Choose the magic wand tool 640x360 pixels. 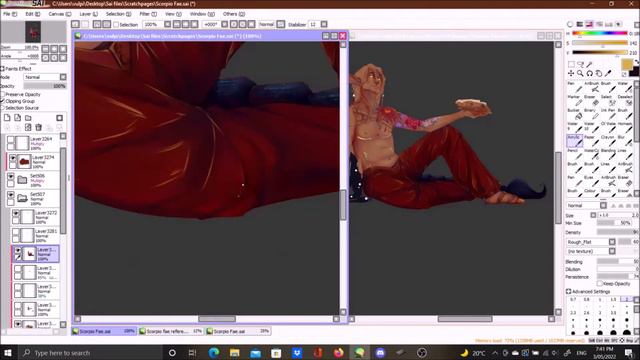click(x=589, y=64)
